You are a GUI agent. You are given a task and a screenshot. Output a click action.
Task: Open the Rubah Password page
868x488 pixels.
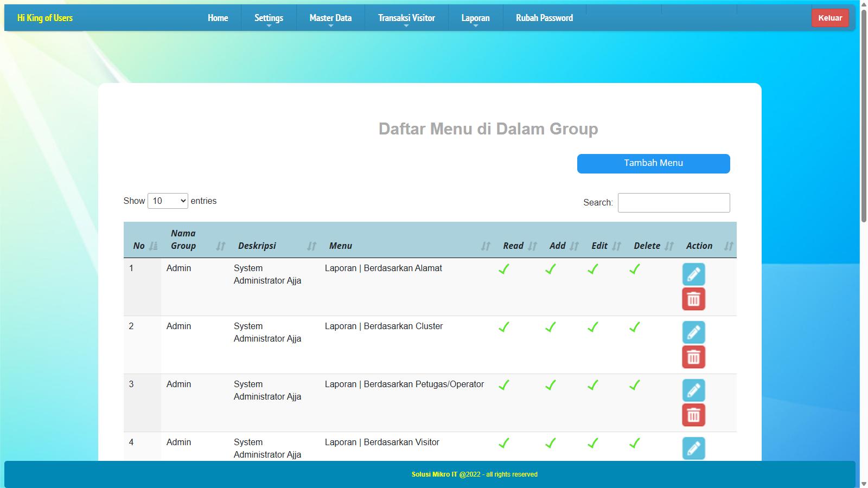(x=544, y=18)
